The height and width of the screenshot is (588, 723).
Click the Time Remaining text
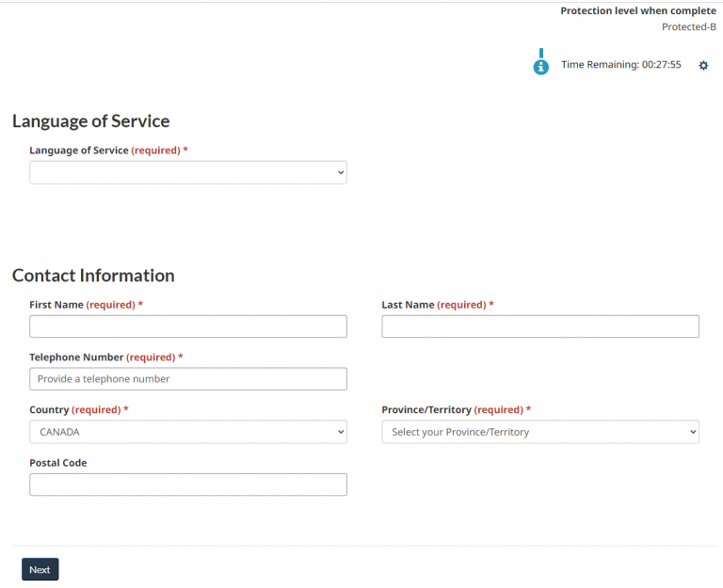coord(620,65)
